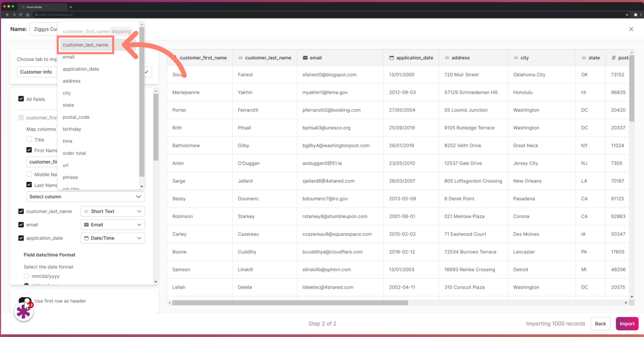644x337 pixels.
Task: Click the Import button
Action: pyautogui.click(x=627, y=324)
